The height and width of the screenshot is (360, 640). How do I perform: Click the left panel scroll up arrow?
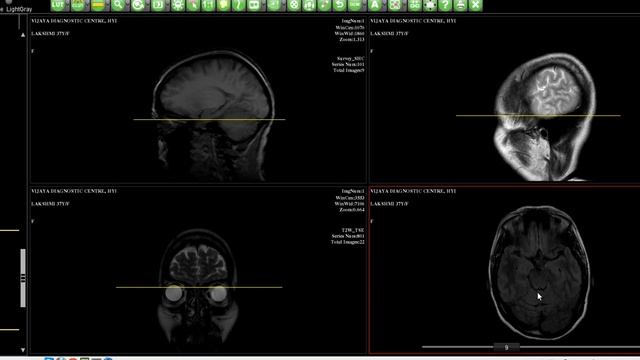tap(23, 35)
